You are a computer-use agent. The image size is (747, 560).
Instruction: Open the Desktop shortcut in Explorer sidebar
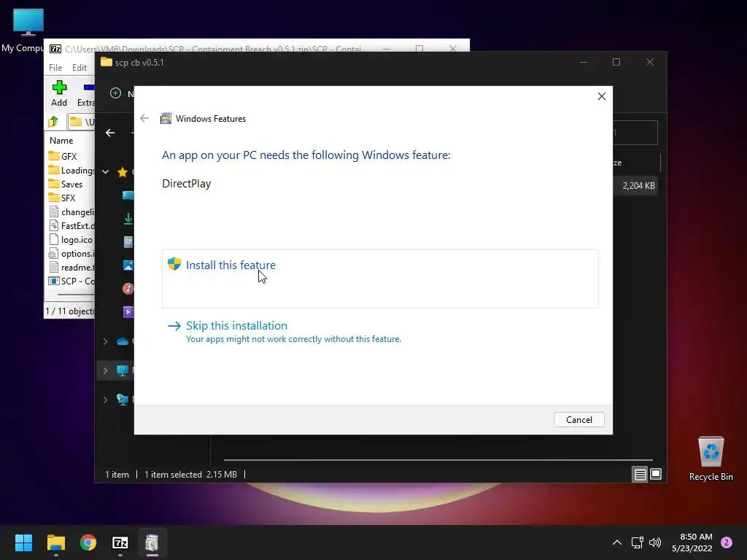[128, 195]
